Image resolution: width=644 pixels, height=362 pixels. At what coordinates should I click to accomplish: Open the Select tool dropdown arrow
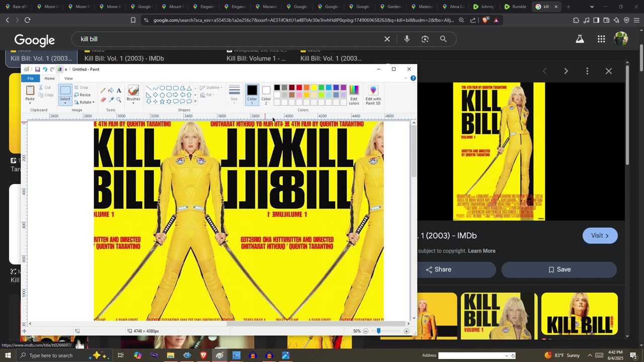tap(65, 103)
